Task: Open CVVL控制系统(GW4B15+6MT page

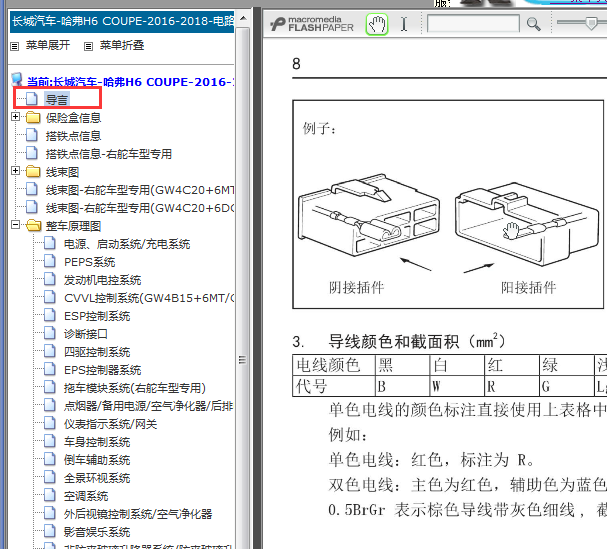Action: (x=149, y=298)
